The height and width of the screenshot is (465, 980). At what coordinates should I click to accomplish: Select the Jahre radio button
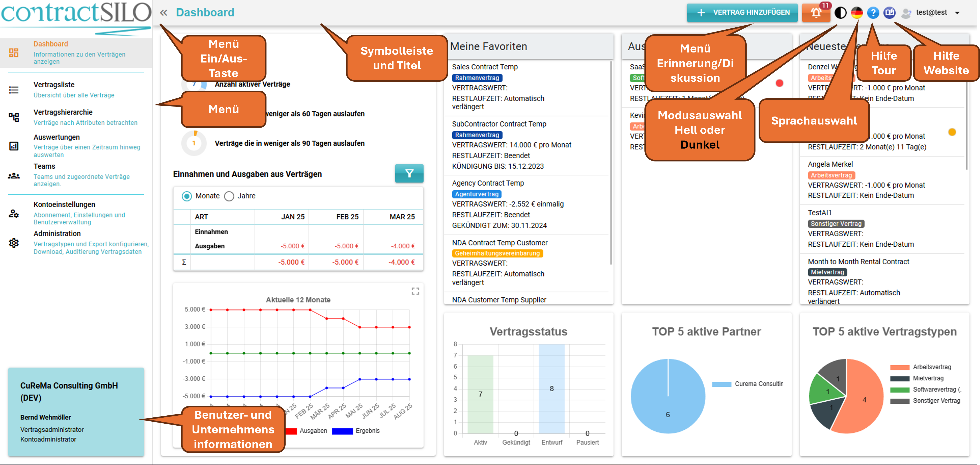[x=229, y=196]
